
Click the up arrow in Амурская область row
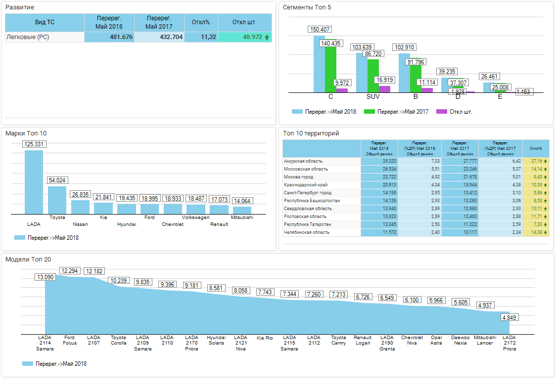click(x=546, y=161)
